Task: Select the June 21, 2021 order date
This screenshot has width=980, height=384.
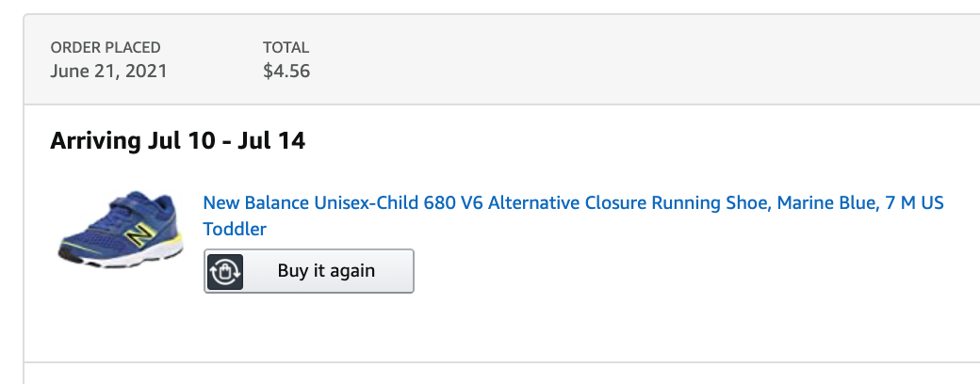Action: [108, 71]
